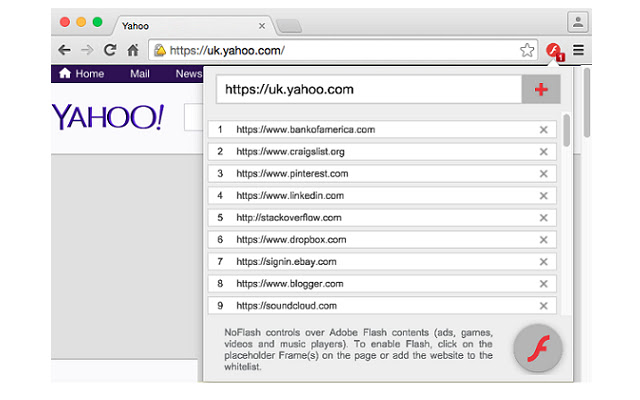This screenshot has width=640, height=400.
Task: Close the Yahoo browser tab
Action: pyautogui.click(x=262, y=26)
